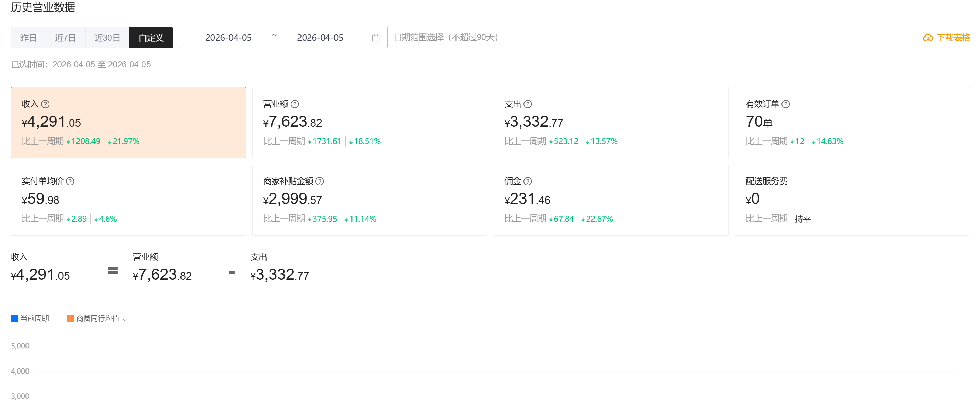Click the help icon next to 支出
This screenshot has height=413, width=980.
(x=528, y=104)
